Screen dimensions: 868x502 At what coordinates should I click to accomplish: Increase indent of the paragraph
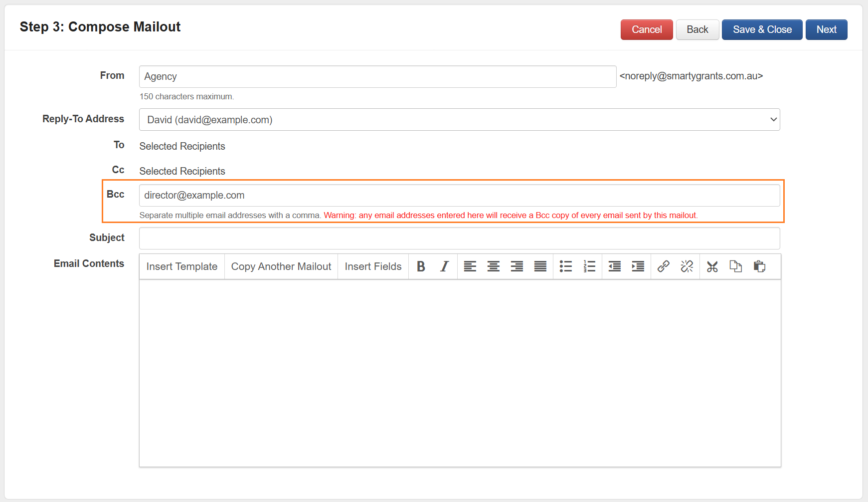(638, 266)
